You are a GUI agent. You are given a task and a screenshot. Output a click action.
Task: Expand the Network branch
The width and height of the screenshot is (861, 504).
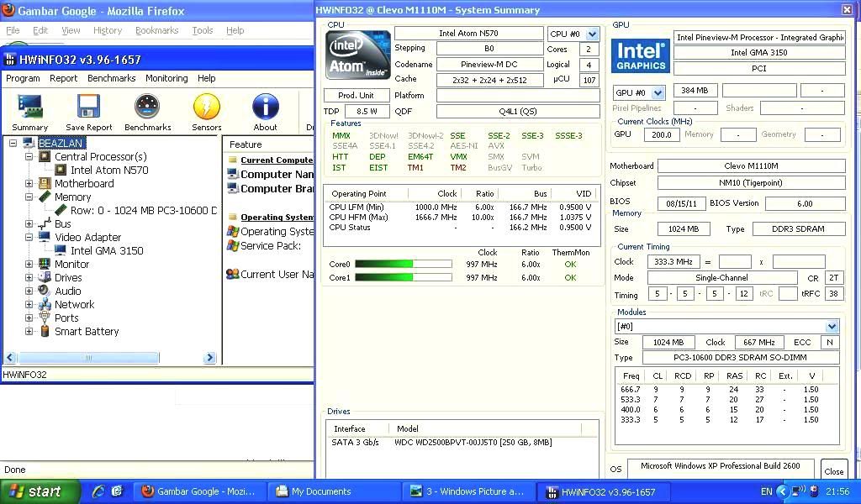tap(29, 304)
